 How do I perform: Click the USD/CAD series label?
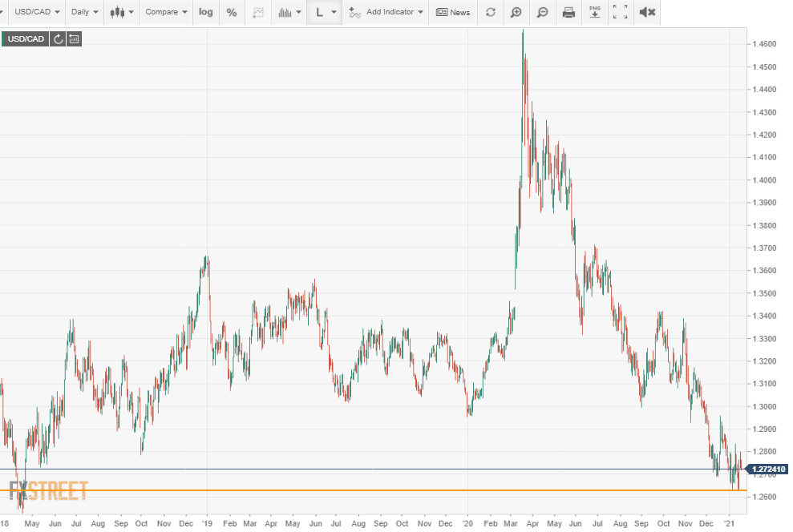[24, 38]
